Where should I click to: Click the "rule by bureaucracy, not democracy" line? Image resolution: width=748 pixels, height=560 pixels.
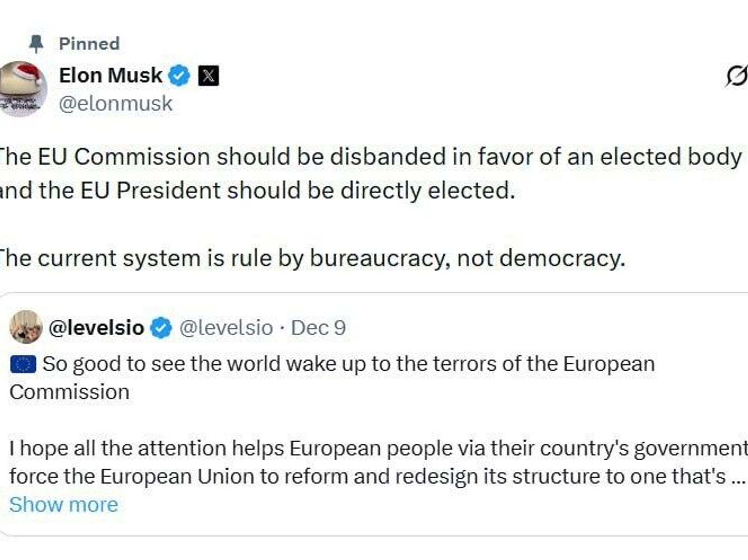tap(312, 258)
